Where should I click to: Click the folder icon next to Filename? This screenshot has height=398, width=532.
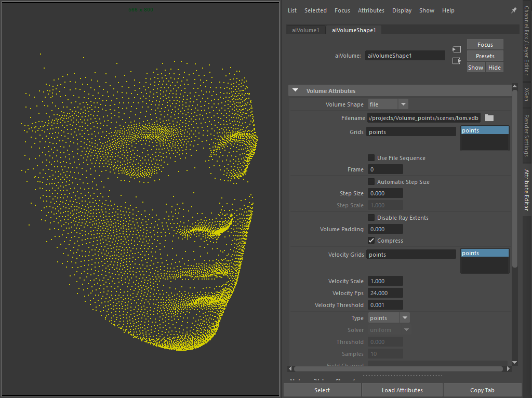tap(489, 118)
